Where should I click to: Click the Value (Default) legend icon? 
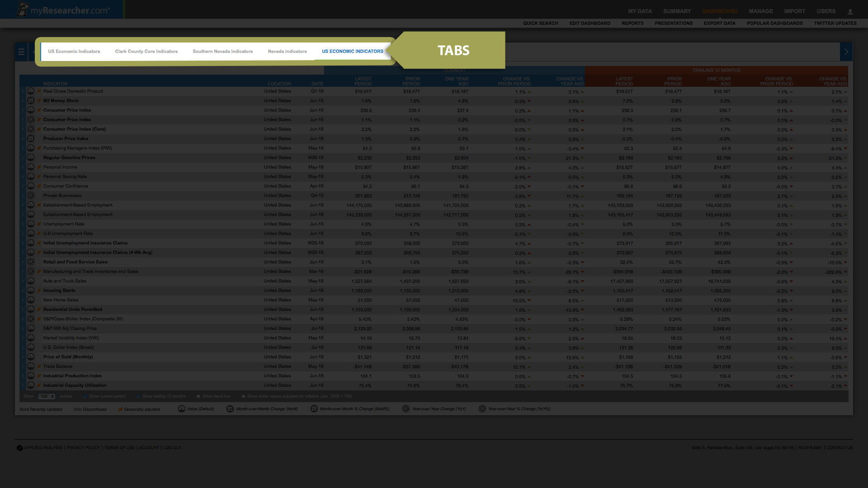click(x=182, y=409)
